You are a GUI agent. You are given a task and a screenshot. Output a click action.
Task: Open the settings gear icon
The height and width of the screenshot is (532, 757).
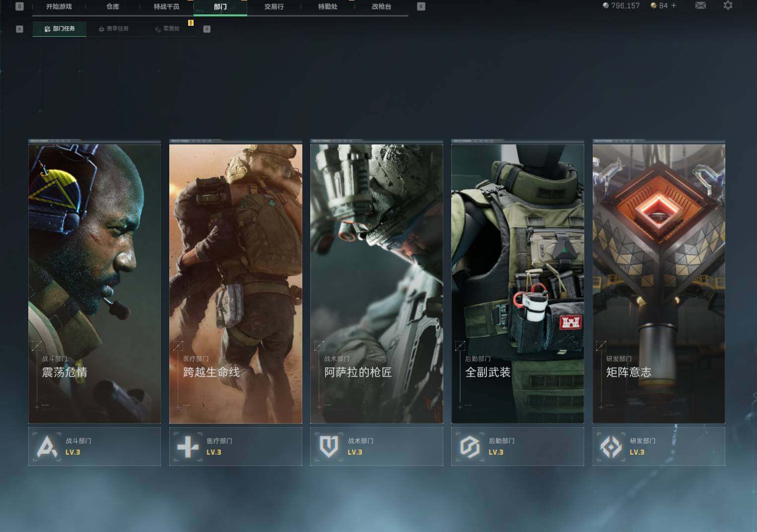pos(728,5)
